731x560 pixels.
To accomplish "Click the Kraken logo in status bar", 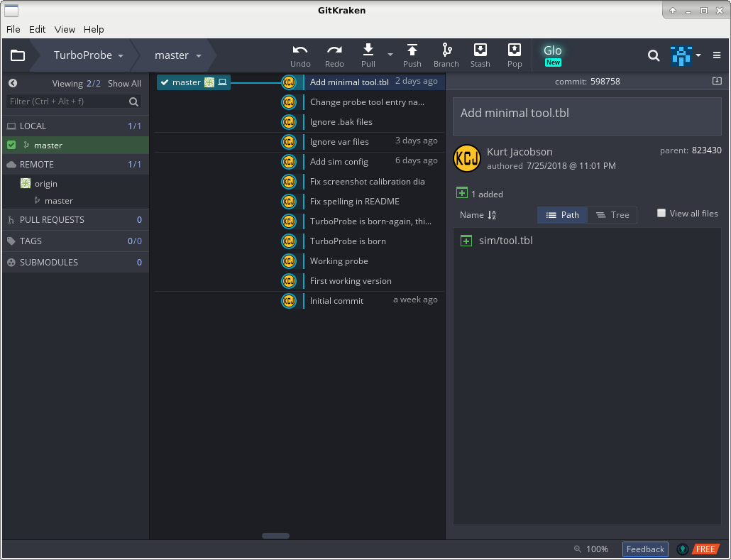I will [x=683, y=549].
